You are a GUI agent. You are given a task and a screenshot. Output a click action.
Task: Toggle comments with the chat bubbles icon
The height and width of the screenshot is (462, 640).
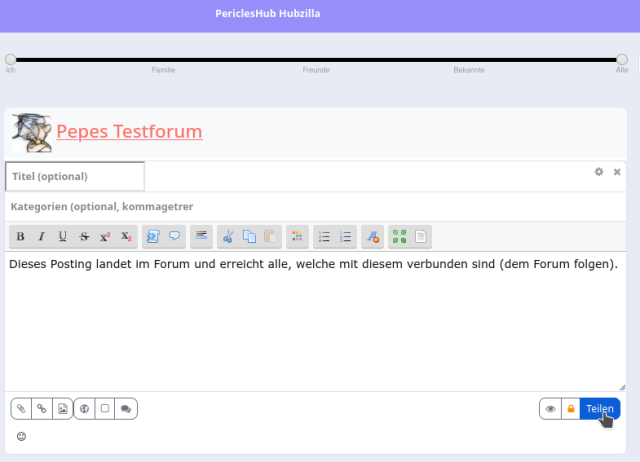[126, 409]
